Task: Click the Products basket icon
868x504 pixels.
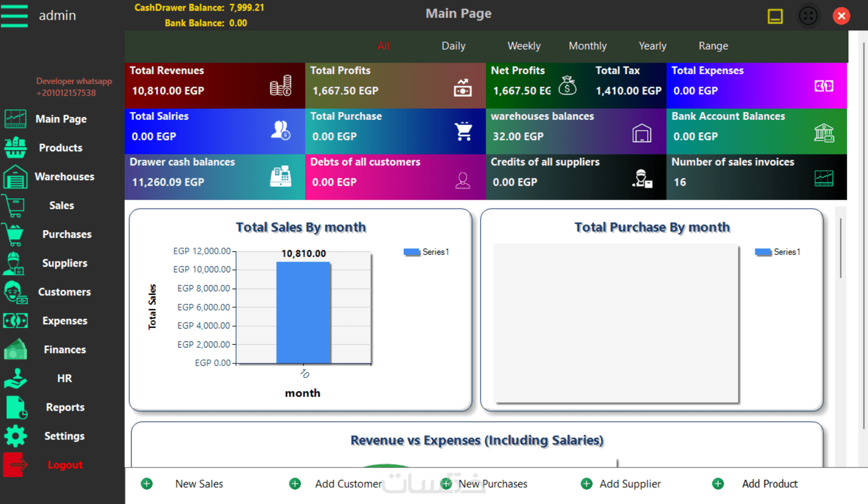Action: (15, 147)
